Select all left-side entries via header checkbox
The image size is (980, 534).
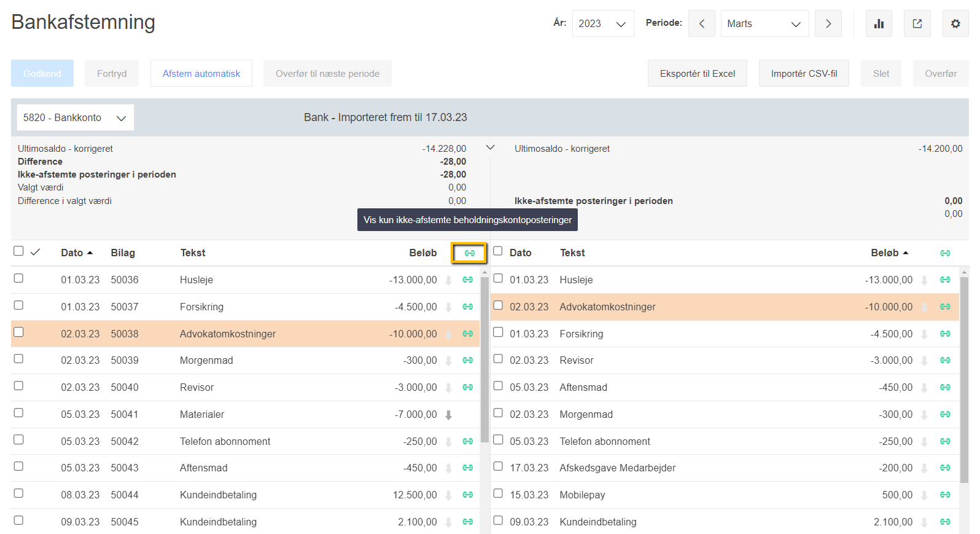18,251
